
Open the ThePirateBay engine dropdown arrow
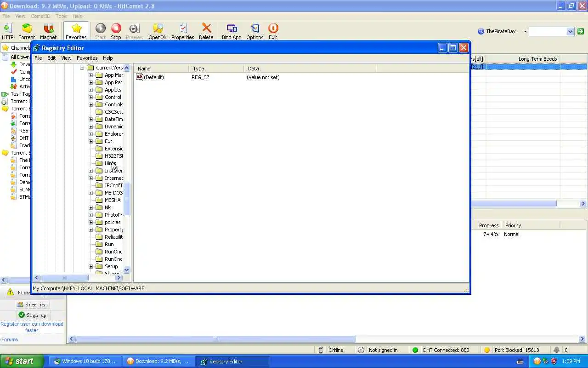coord(525,31)
